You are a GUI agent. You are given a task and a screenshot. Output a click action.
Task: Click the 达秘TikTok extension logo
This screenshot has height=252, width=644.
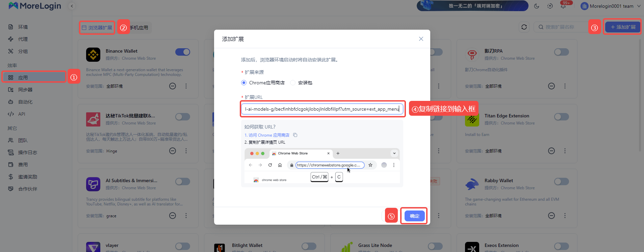[93, 119]
